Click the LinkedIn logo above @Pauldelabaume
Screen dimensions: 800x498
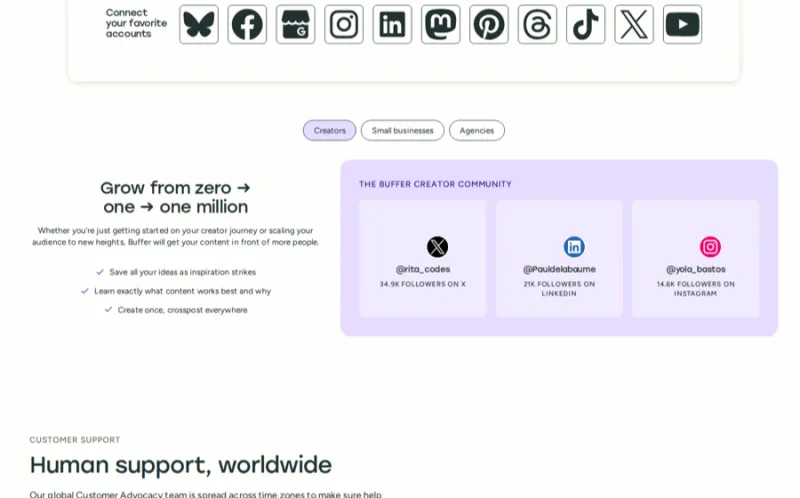tap(574, 247)
